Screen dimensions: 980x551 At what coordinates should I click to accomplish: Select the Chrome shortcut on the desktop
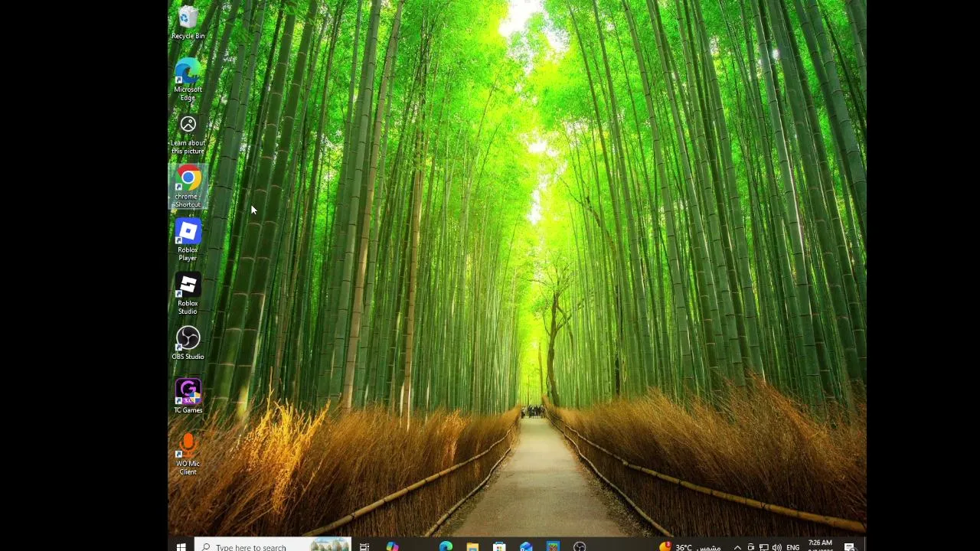(188, 187)
